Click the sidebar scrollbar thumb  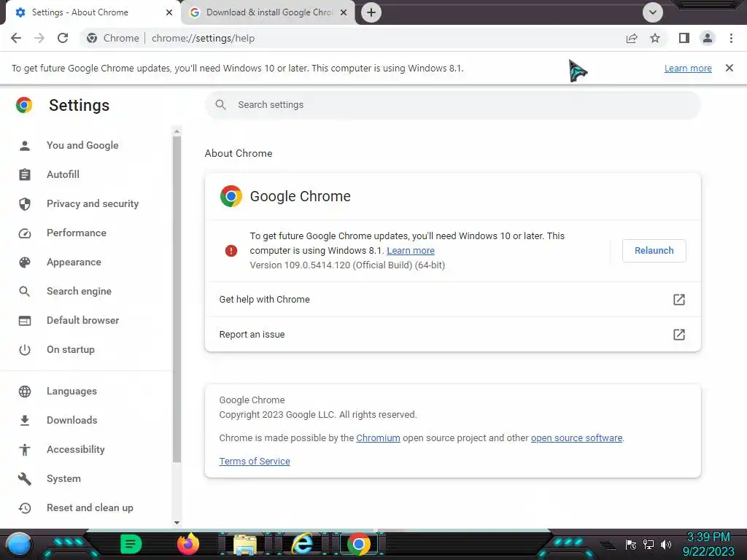pos(177,299)
